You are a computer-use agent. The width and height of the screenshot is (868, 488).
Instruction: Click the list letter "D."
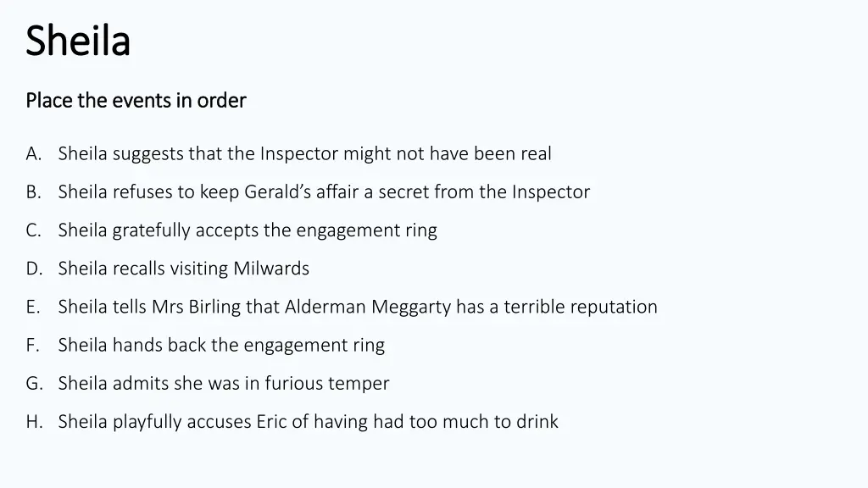34,269
